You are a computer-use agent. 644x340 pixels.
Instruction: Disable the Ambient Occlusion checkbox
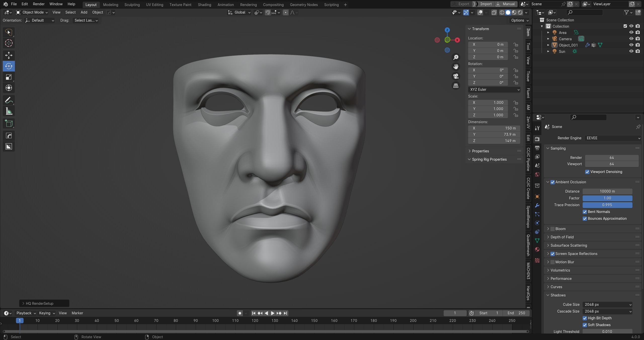click(x=552, y=182)
